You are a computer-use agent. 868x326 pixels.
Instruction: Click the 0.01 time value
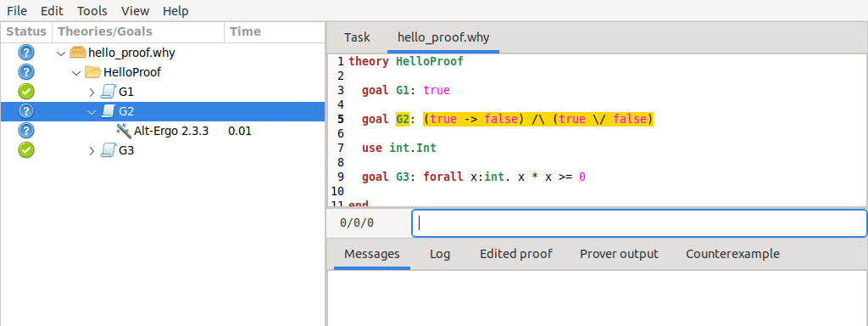click(x=240, y=132)
